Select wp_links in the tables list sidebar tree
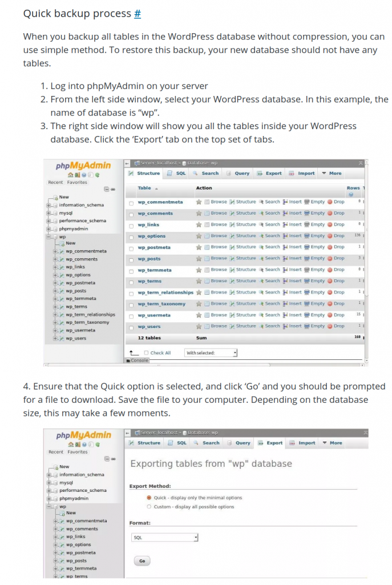This screenshot has height=585, width=392. 75,267
